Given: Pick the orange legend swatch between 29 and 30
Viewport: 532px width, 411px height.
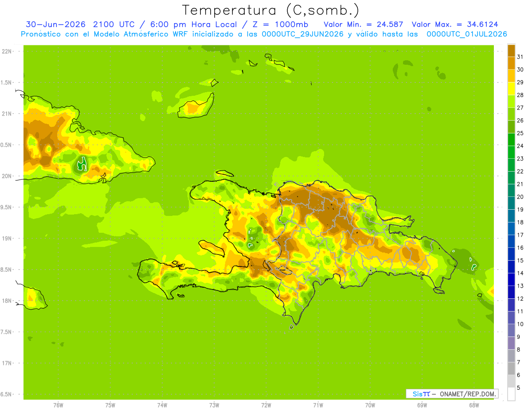Looking at the screenshot, I should pyautogui.click(x=511, y=76).
